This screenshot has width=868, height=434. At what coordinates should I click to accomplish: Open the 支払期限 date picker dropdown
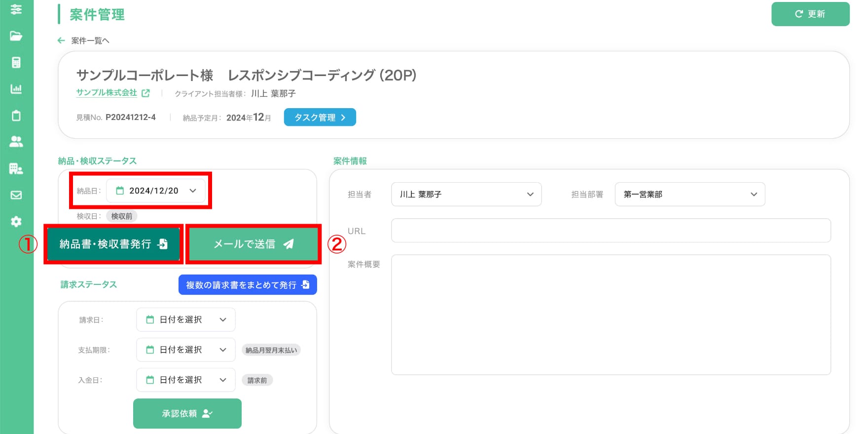pyautogui.click(x=186, y=350)
